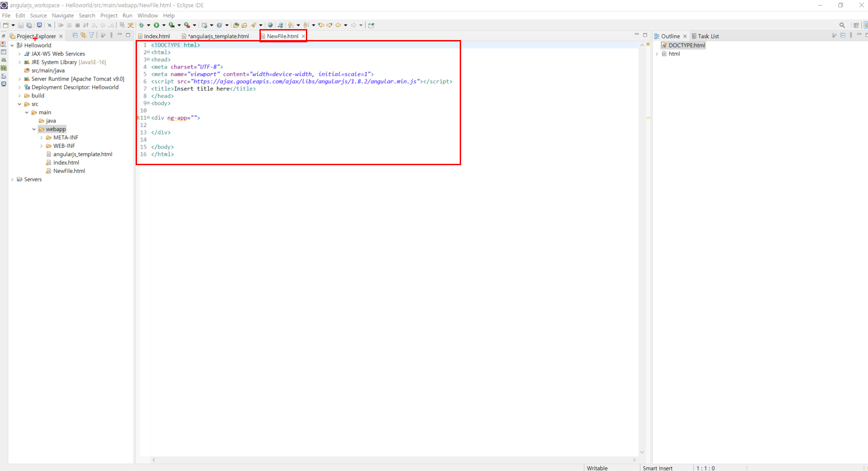Click the Open Web Browser globe icon
Screen dimensions: 868x471
(x=270, y=25)
